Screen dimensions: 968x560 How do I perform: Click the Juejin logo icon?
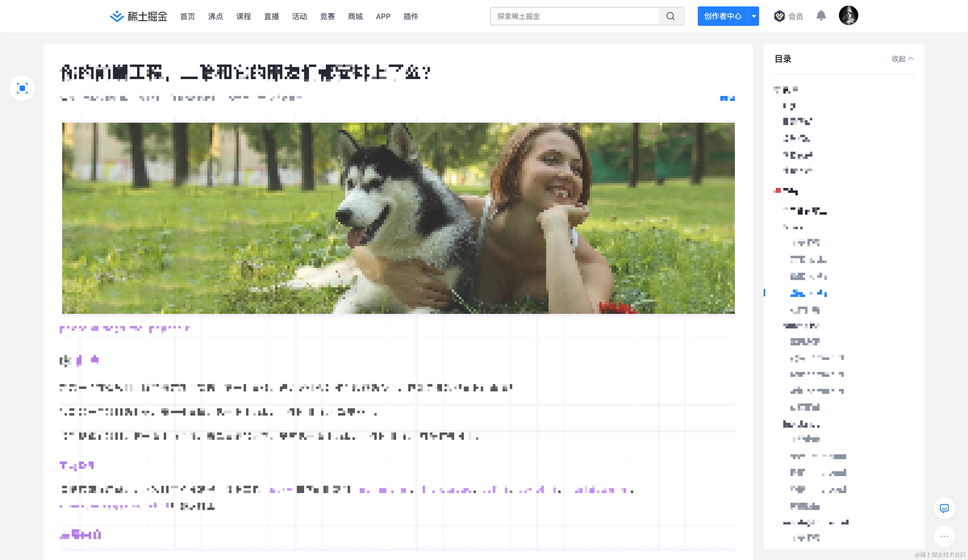click(117, 16)
